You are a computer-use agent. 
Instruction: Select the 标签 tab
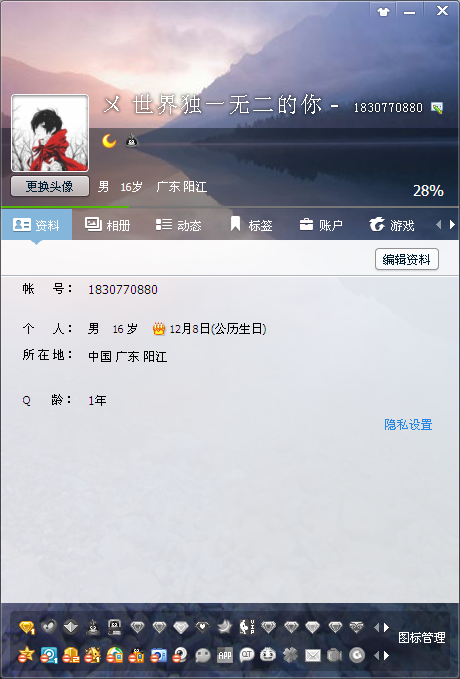(251, 225)
